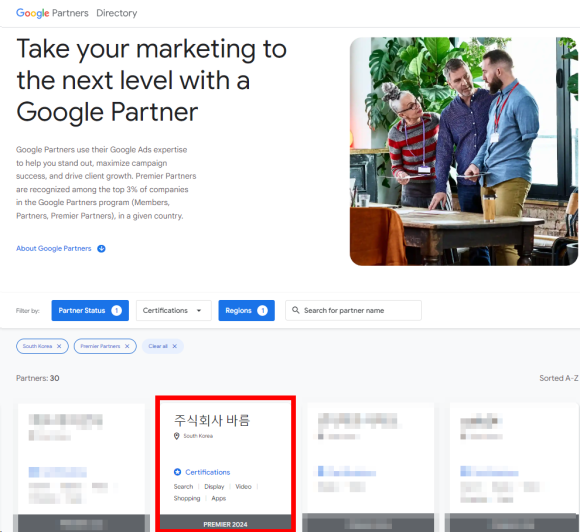Click the Google Partners logo
This screenshot has height=532, width=580.
click(52, 13)
